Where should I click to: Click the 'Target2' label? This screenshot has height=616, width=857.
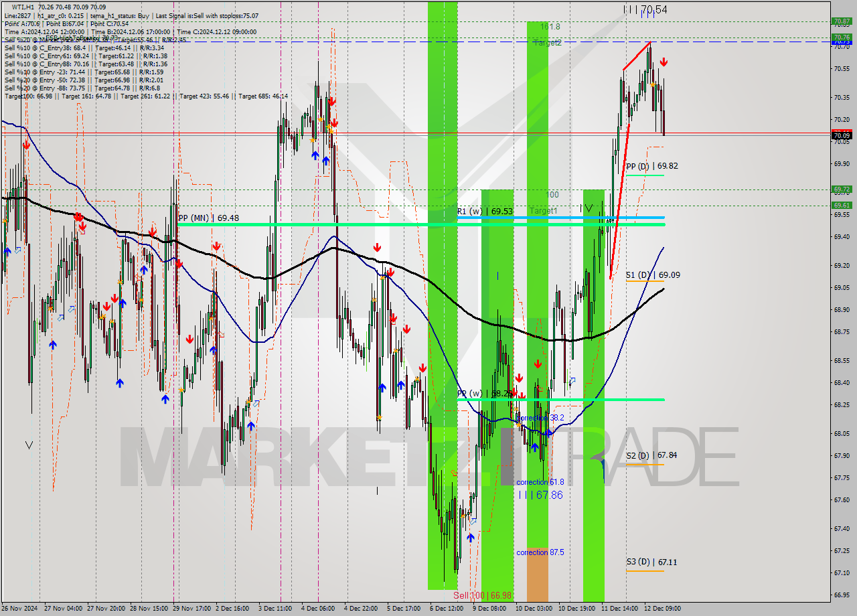(547, 43)
